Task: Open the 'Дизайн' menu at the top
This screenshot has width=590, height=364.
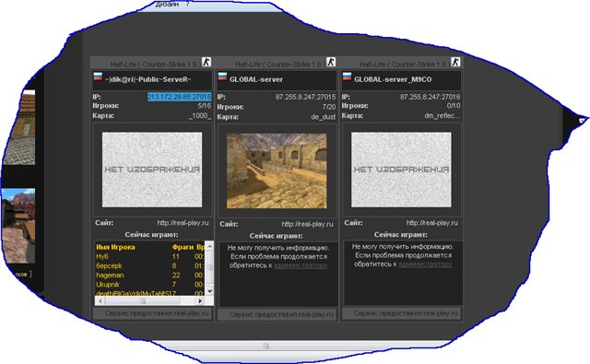Action: [x=167, y=4]
